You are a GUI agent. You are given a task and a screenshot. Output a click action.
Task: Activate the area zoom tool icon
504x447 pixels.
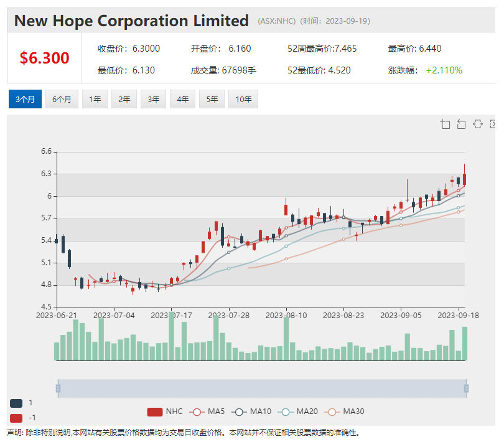point(446,124)
